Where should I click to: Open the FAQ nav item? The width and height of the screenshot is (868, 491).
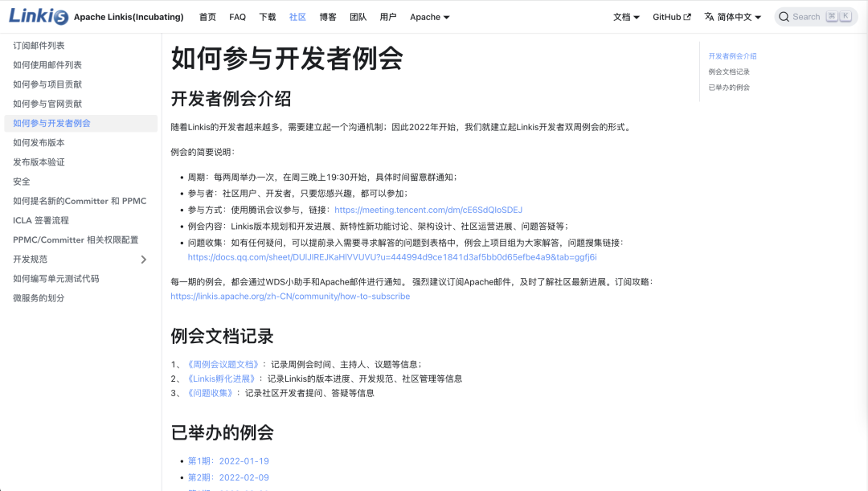(237, 17)
